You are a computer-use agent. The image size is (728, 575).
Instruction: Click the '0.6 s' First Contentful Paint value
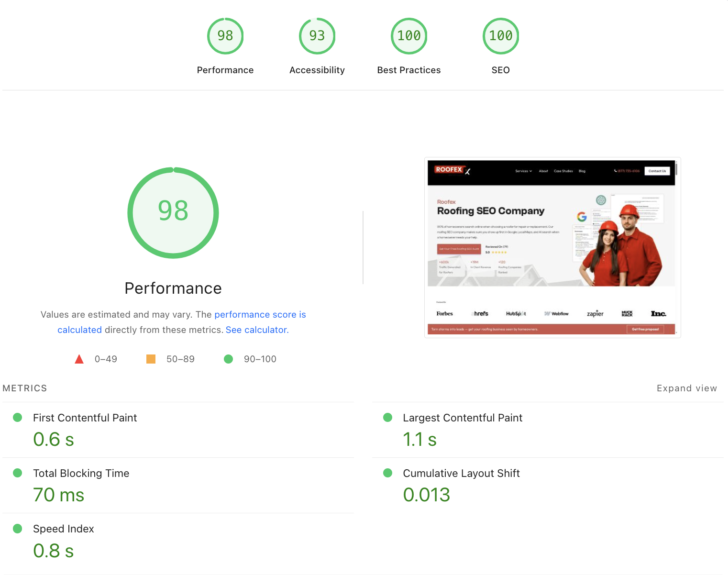[x=54, y=439]
